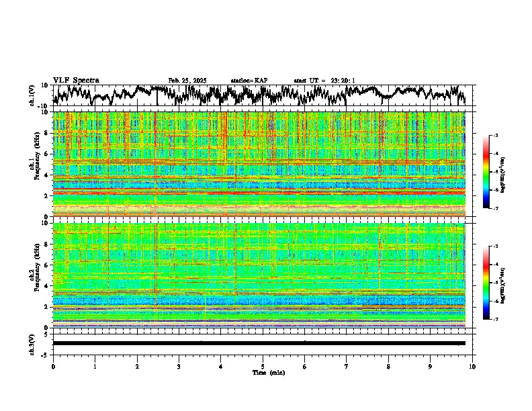
Task: Click the ch.3 black voltage band
Action: (x=259, y=343)
